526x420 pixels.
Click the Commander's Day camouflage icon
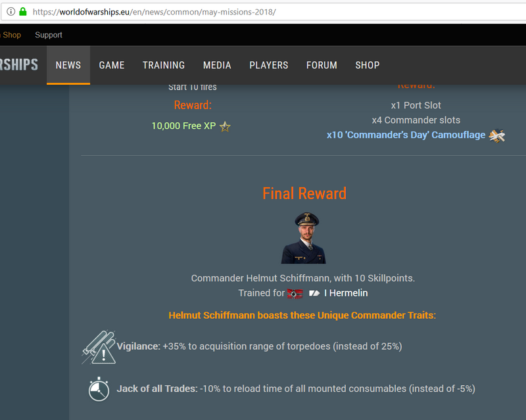tap(497, 135)
